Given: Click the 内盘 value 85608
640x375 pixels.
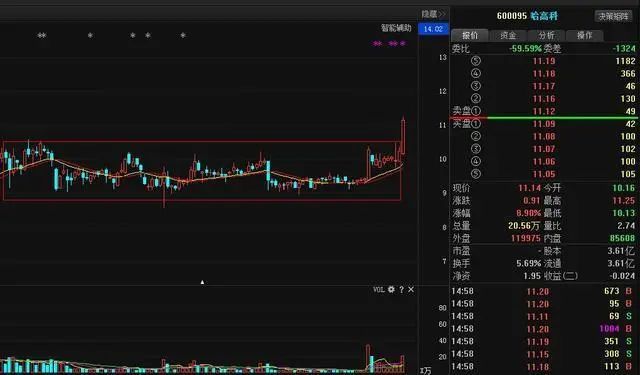Looking at the screenshot, I should (x=622, y=238).
